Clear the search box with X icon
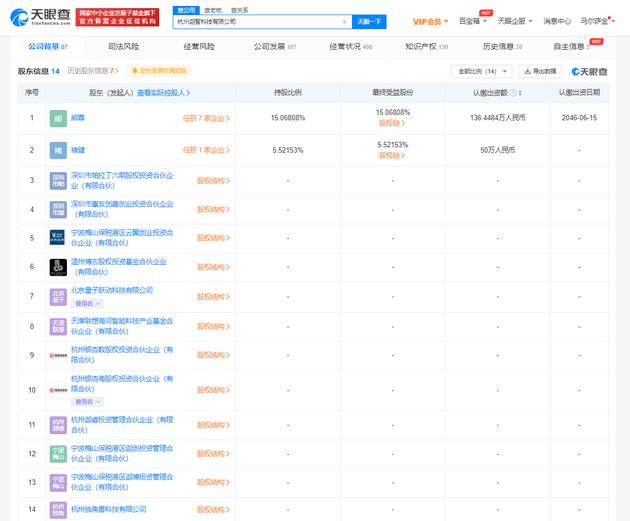Viewport: 630px width, 521px height. click(x=344, y=20)
